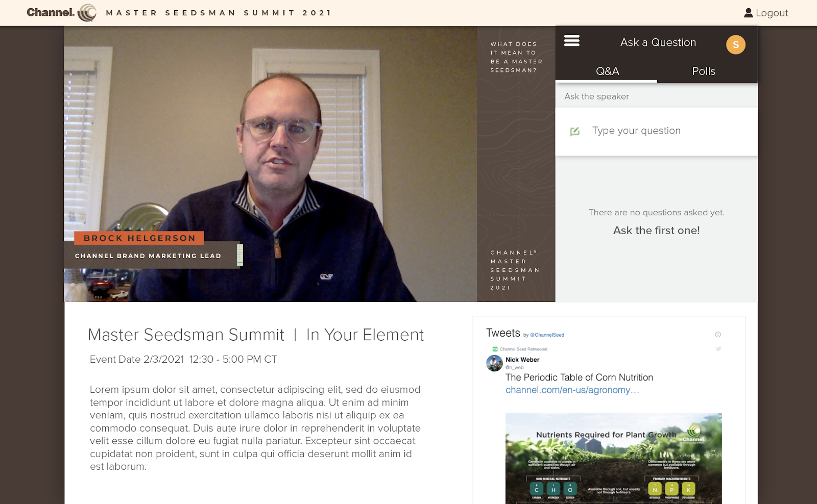Open the @ChannelSeed Twitter link
This screenshot has height=504, width=817.
pyautogui.click(x=547, y=335)
